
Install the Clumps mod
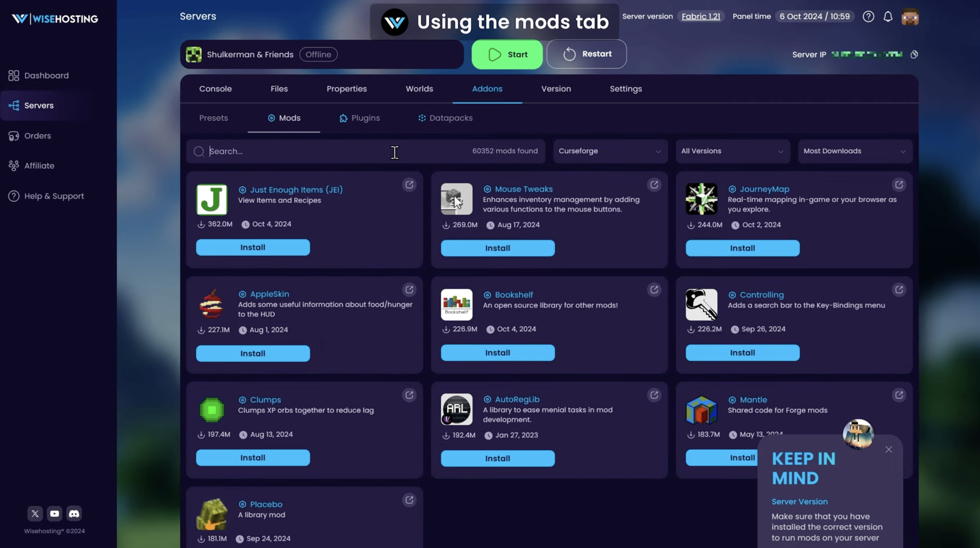coord(253,458)
